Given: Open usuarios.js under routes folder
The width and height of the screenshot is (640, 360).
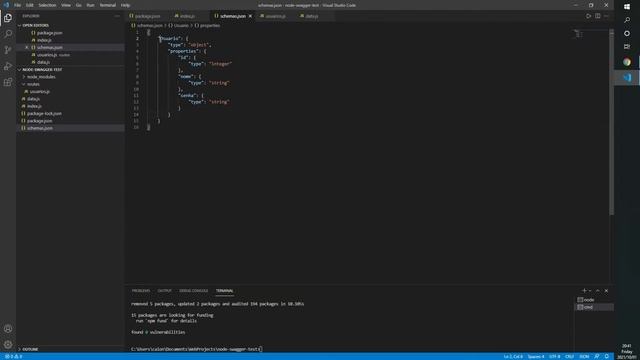Looking at the screenshot, I should coord(40,91).
